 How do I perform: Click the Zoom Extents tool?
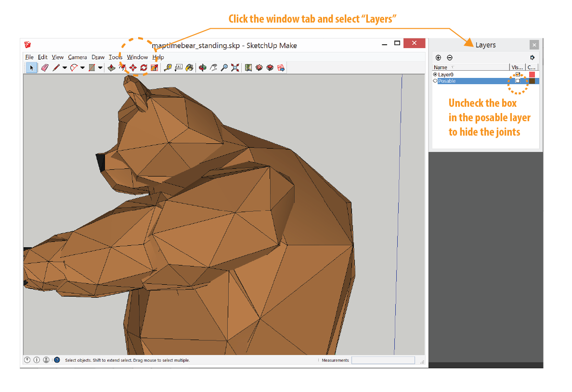(235, 68)
